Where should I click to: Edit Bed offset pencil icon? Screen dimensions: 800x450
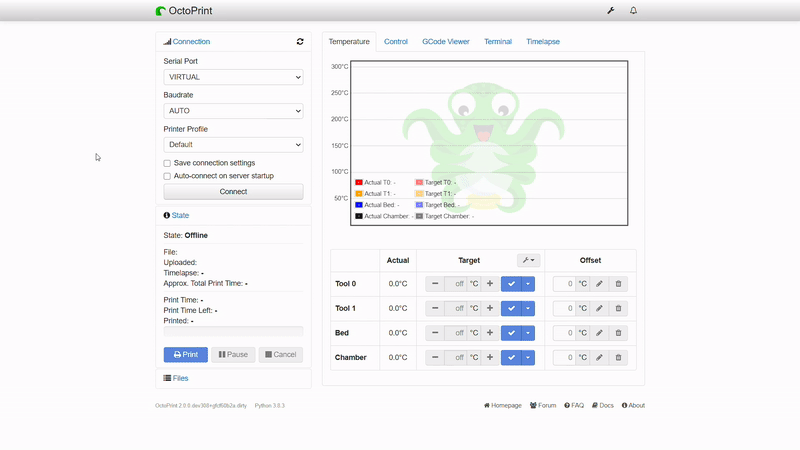pyautogui.click(x=599, y=333)
